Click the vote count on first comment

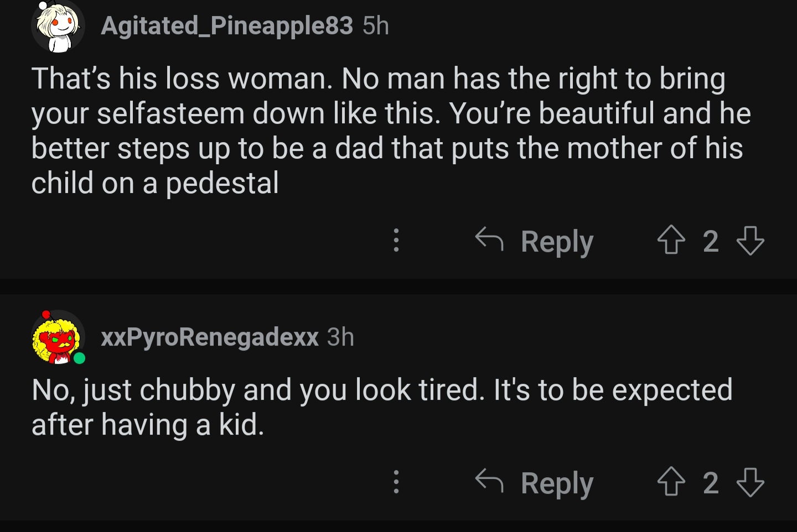click(x=711, y=241)
